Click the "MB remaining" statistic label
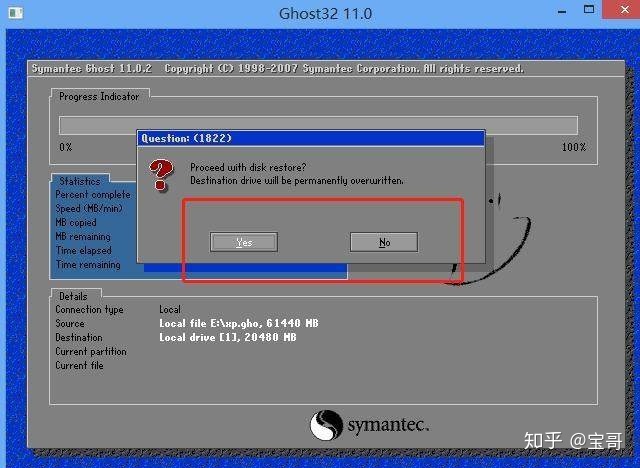 coord(83,237)
